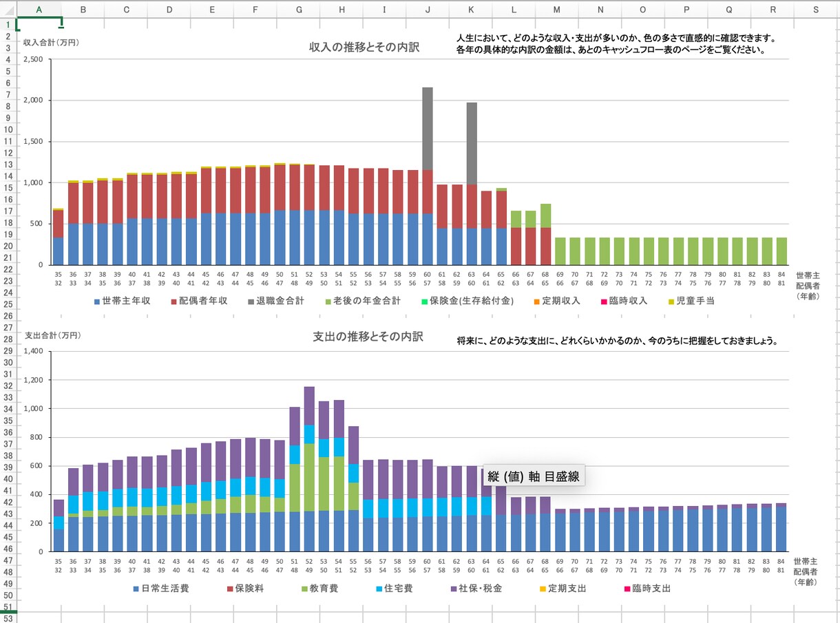Select column S header
Screen dimensions: 840x623
point(816,10)
